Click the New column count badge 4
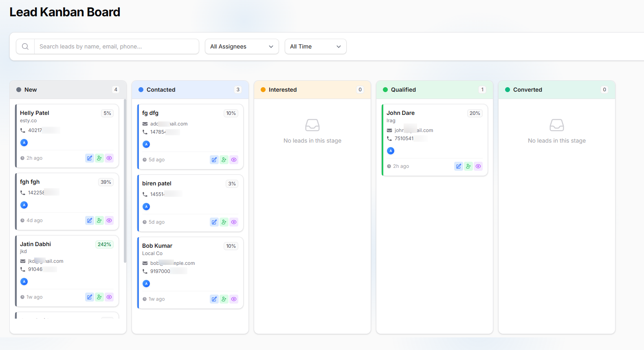The image size is (644, 350). (116, 90)
